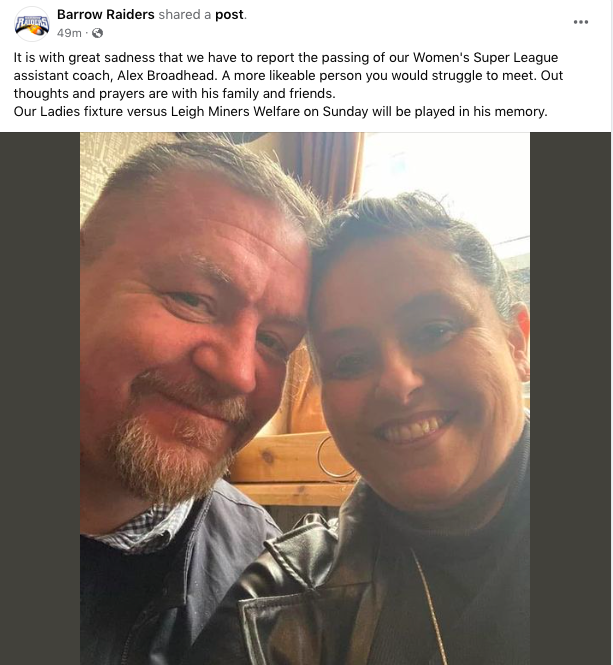Visit the Barrow Raiders page name link
The image size is (613, 665).
106,14
